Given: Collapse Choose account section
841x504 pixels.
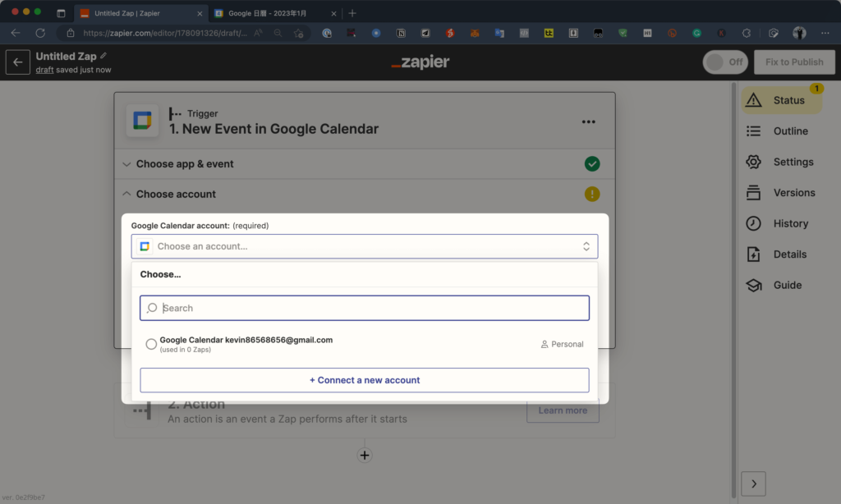Looking at the screenshot, I should tap(126, 194).
